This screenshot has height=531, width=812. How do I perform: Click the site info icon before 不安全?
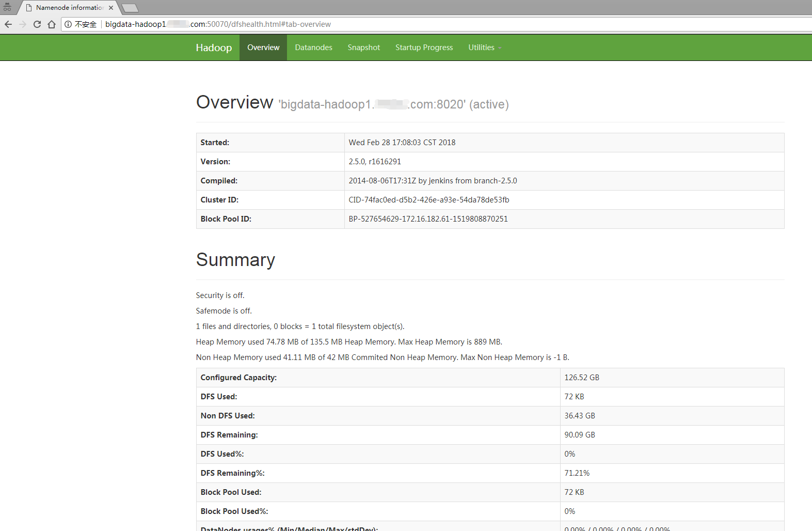(68, 24)
